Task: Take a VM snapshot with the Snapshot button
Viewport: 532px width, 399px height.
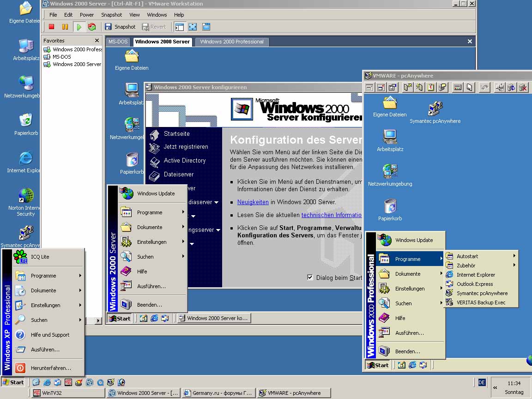Action: point(120,27)
